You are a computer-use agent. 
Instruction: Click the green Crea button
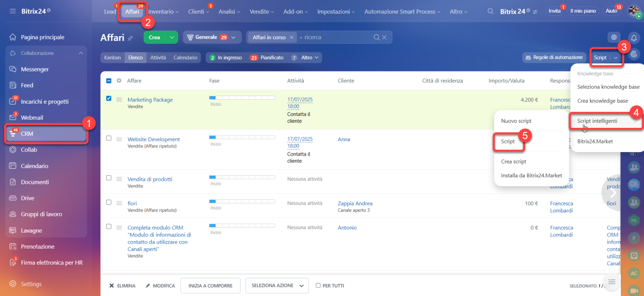(x=155, y=37)
